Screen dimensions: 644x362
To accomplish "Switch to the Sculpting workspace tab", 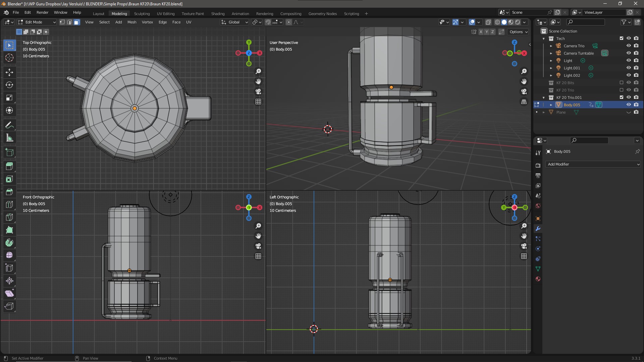I will (142, 14).
